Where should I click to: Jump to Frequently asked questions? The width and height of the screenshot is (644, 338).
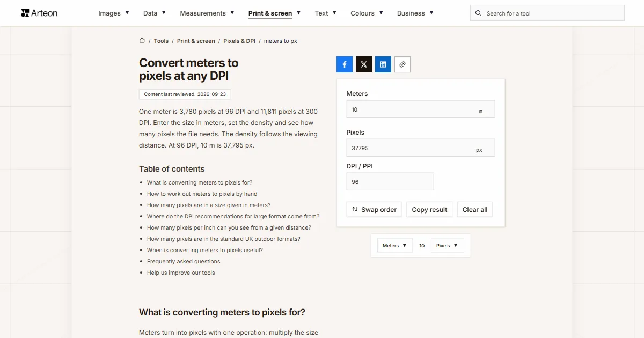pos(184,261)
